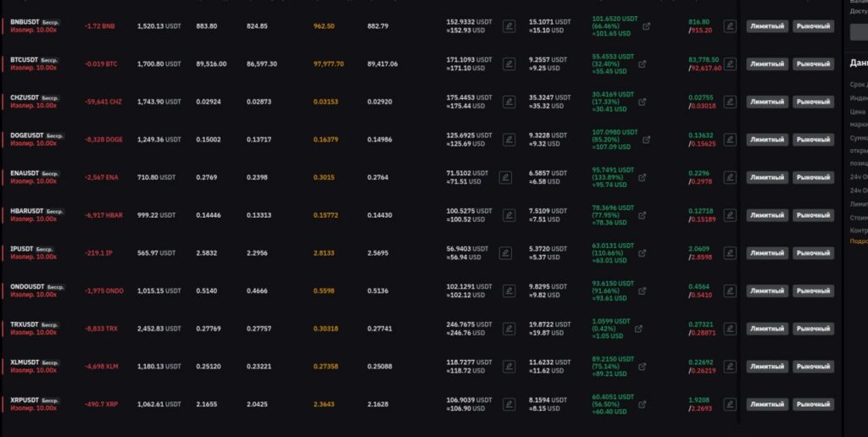Open the CHZUSDT contract symbol
The height and width of the screenshot is (437, 868).
pyautogui.click(x=25, y=98)
